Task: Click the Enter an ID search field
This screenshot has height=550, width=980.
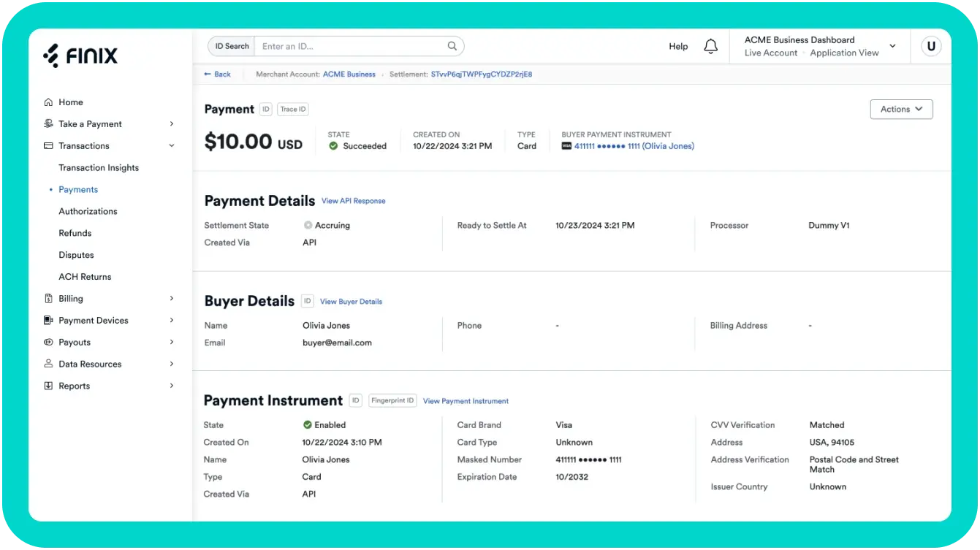Action: tap(351, 46)
